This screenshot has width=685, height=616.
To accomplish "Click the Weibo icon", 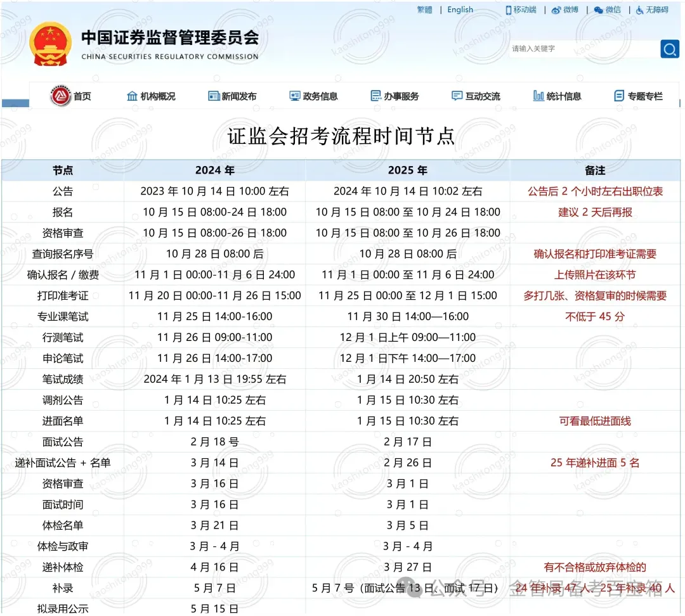I will (x=556, y=10).
